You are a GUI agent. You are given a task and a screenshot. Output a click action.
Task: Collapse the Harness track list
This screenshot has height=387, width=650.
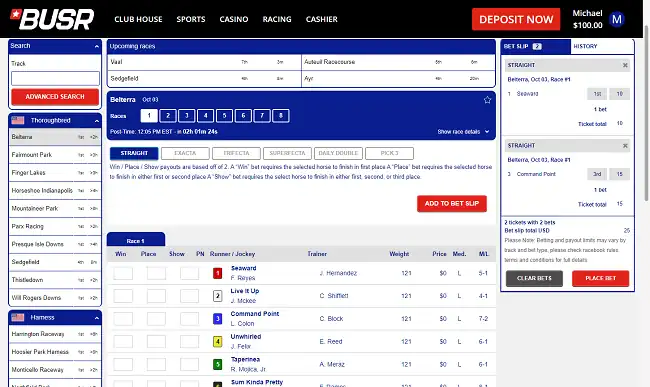point(97,318)
